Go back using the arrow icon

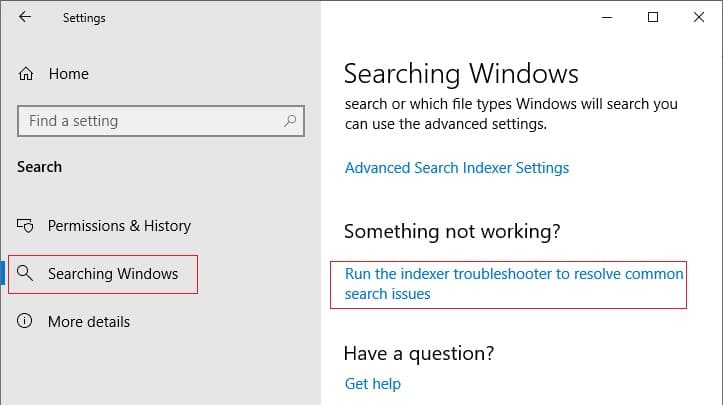(x=25, y=18)
